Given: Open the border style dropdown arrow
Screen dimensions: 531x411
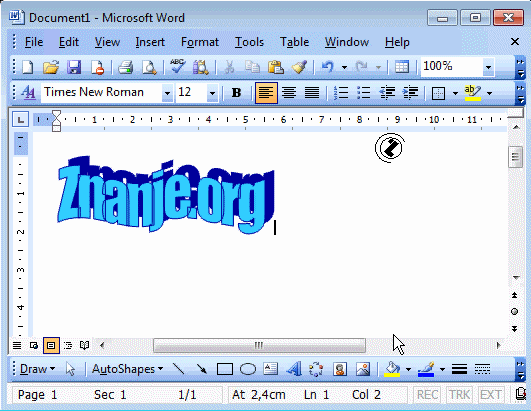Looking at the screenshot, I should pos(455,93).
